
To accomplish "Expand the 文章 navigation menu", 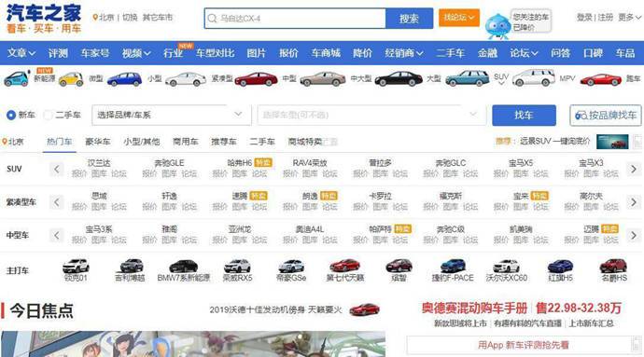I will pyautogui.click(x=21, y=53).
